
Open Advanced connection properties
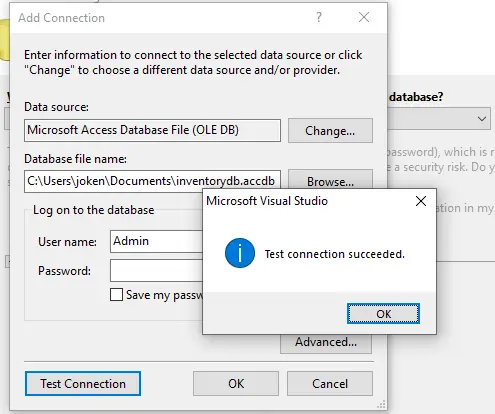326,343
